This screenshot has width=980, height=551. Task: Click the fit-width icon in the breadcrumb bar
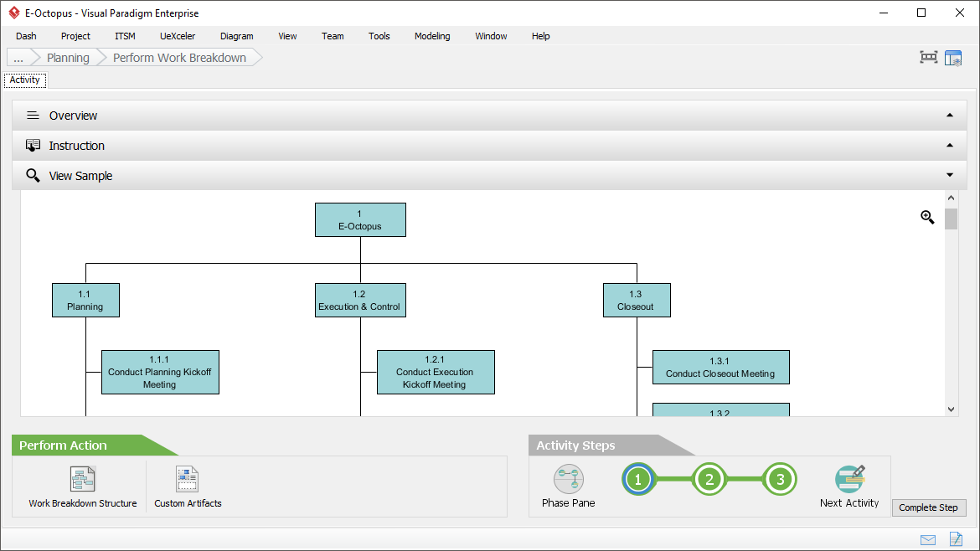pos(929,58)
